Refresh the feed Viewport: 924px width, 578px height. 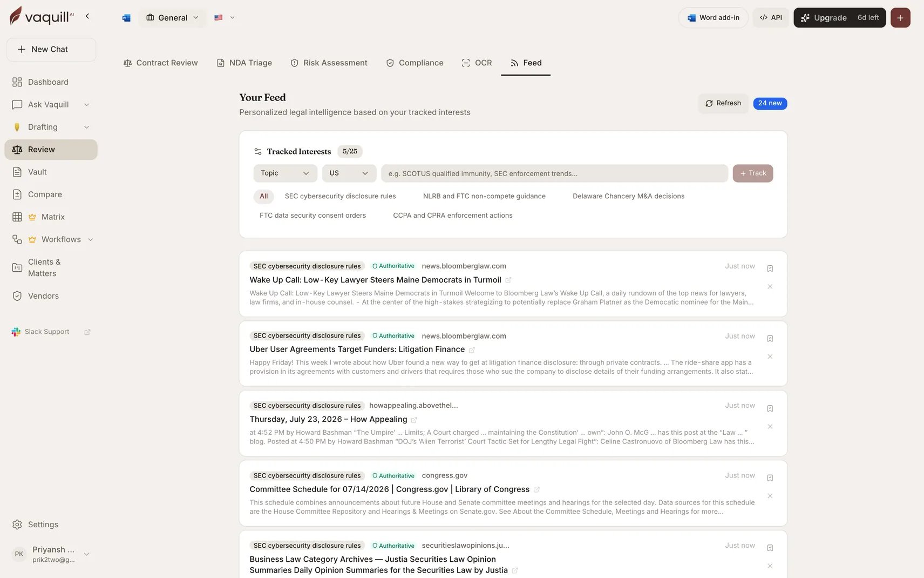point(723,103)
